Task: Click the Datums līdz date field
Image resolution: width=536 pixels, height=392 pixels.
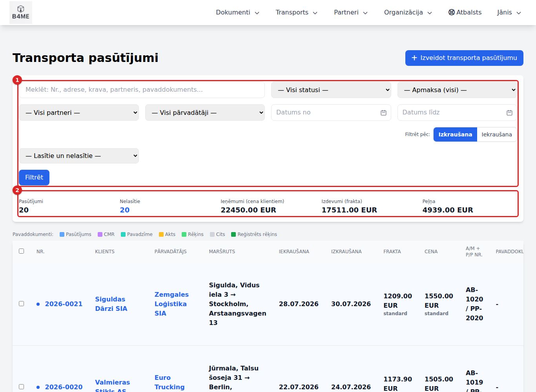Action: point(457,113)
